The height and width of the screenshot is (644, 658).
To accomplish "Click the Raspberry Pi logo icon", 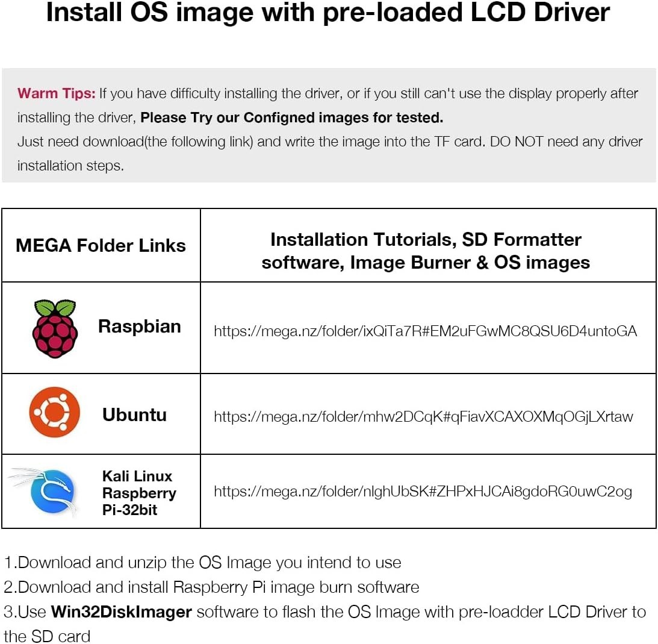I will 55,329.
